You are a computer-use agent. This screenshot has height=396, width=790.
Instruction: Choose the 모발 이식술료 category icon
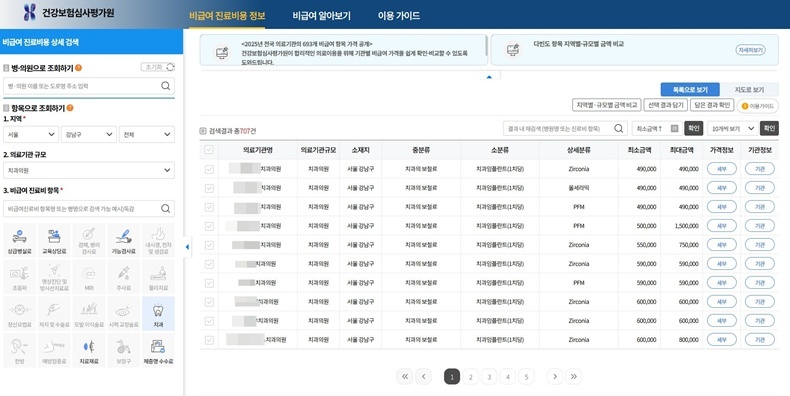pyautogui.click(x=89, y=313)
